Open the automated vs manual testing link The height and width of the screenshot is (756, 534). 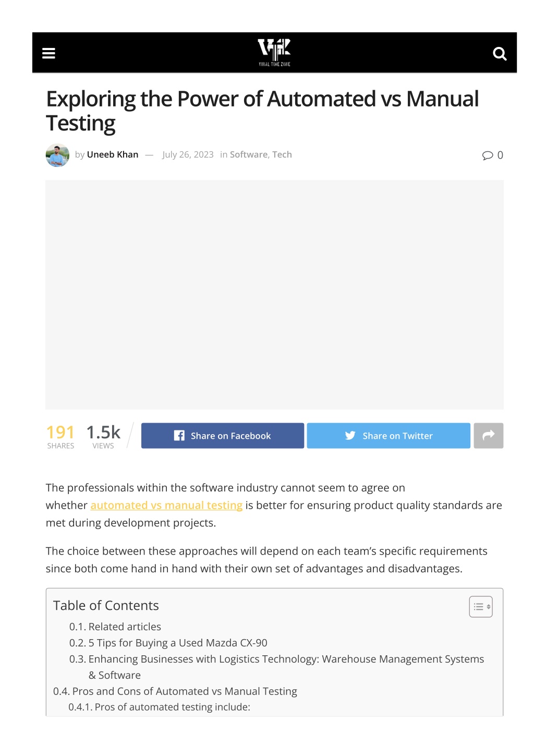tap(166, 505)
